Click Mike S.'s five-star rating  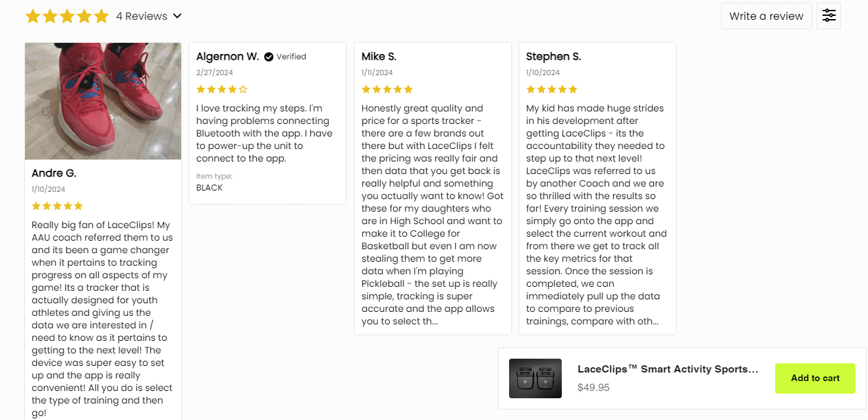pyautogui.click(x=387, y=89)
